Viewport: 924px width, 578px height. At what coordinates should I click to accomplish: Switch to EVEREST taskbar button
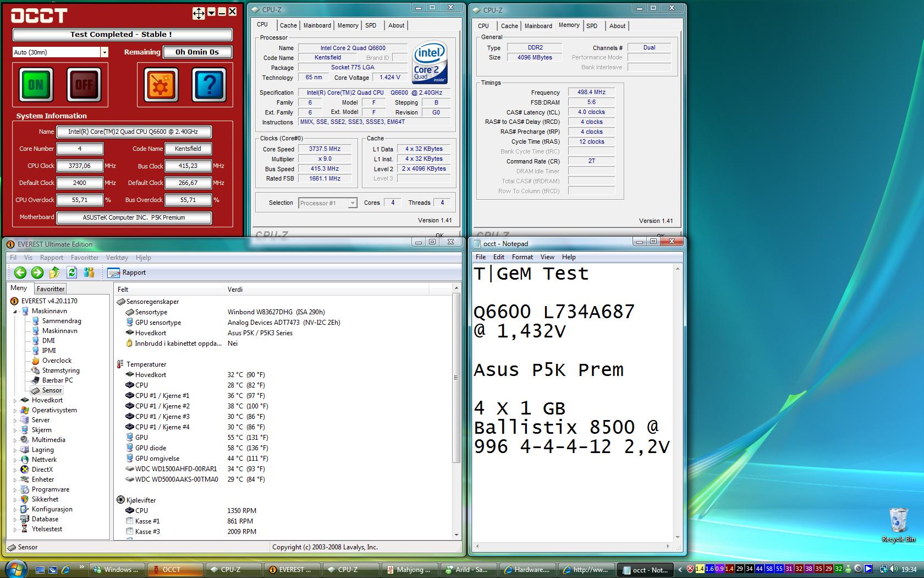(293, 570)
